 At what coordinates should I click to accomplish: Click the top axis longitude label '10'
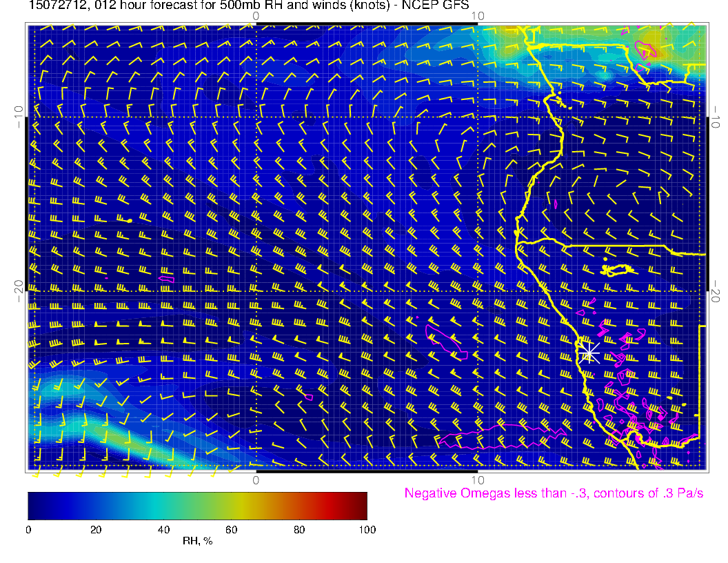click(x=478, y=17)
